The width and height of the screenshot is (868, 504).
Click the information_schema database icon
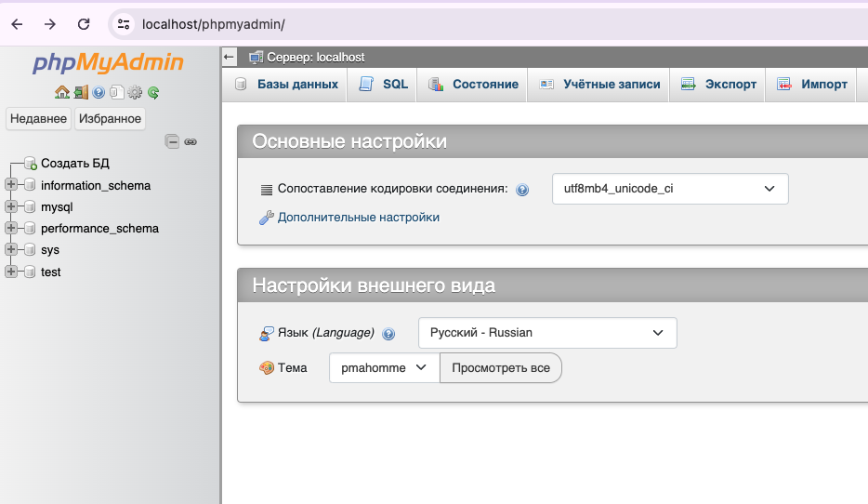[30, 185]
